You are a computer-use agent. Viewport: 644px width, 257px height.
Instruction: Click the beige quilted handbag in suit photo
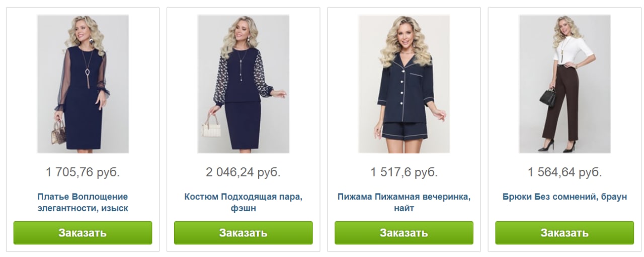[212, 126]
